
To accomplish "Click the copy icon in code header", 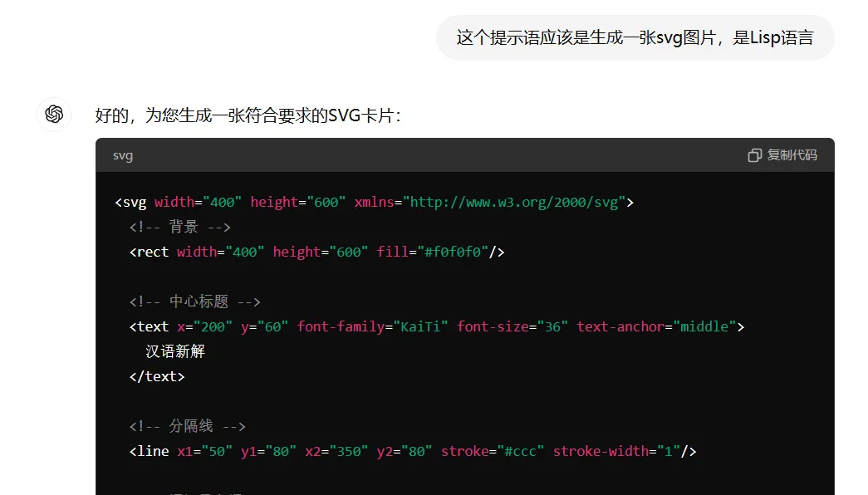I will (754, 155).
